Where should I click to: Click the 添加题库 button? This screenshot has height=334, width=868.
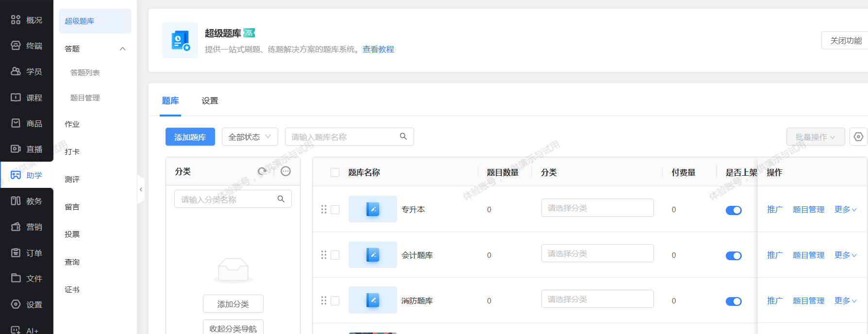[x=190, y=137]
